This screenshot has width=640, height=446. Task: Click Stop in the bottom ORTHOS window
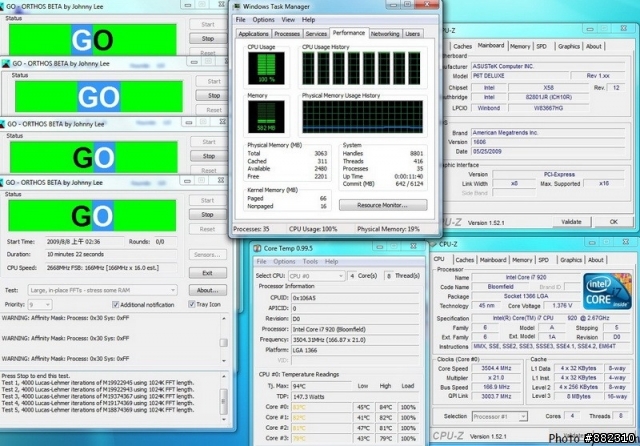point(207,215)
